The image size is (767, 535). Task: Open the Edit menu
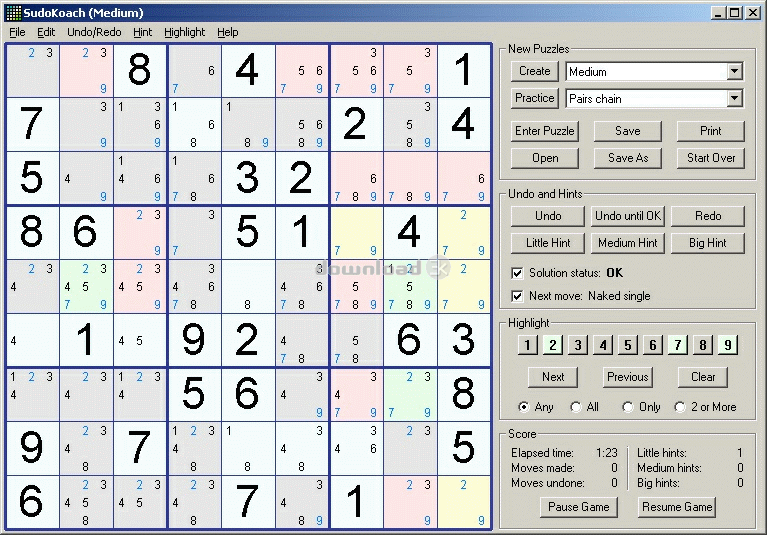[46, 32]
